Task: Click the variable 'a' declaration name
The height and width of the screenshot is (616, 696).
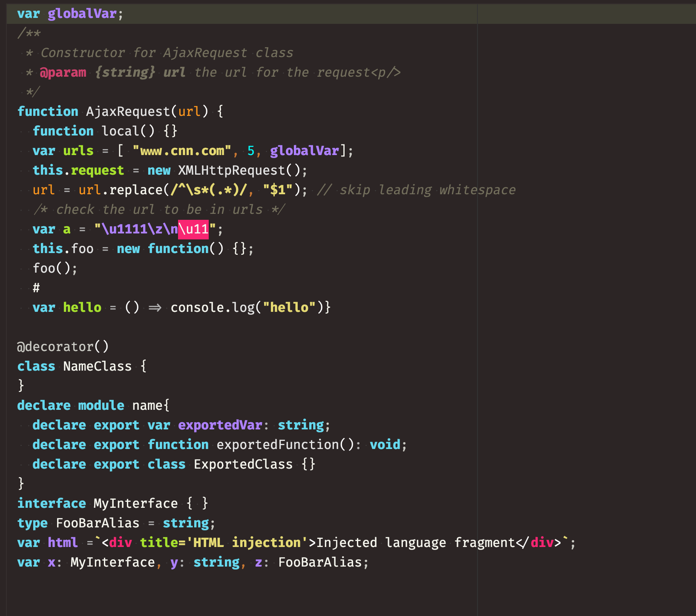Action: coord(67,229)
